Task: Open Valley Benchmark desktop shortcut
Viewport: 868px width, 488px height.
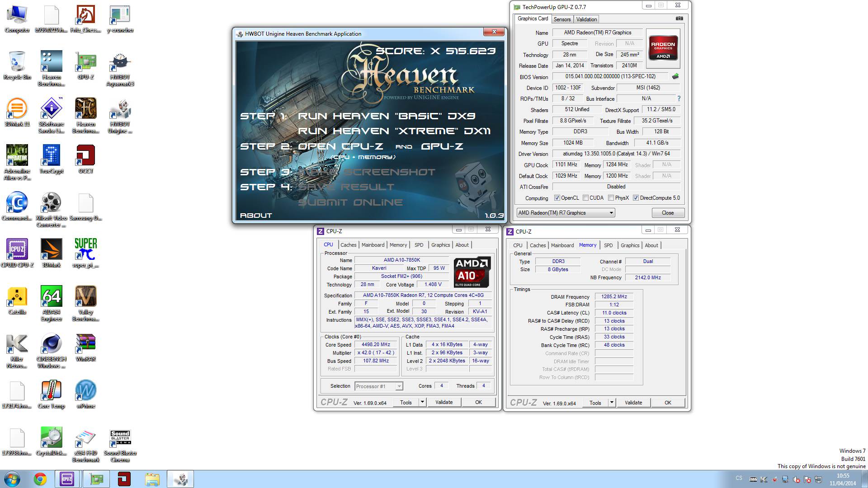Action: (x=86, y=304)
